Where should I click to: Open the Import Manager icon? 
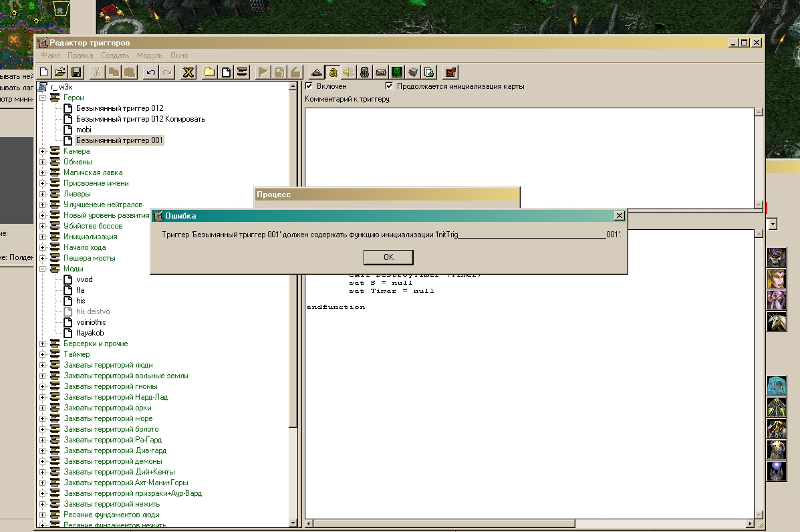click(430, 72)
